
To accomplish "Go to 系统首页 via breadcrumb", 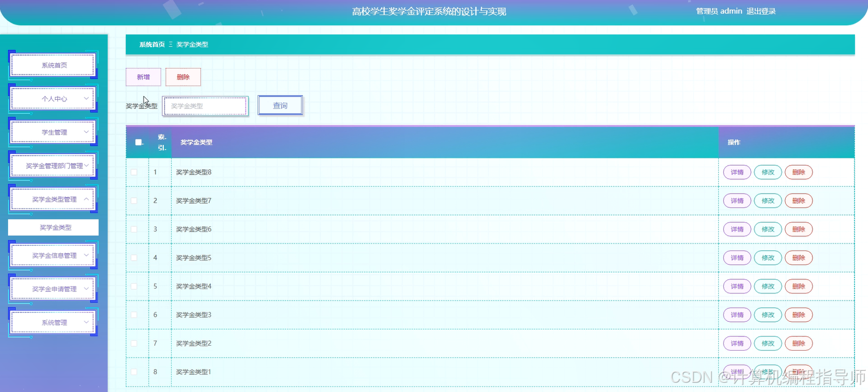I will 152,45.
